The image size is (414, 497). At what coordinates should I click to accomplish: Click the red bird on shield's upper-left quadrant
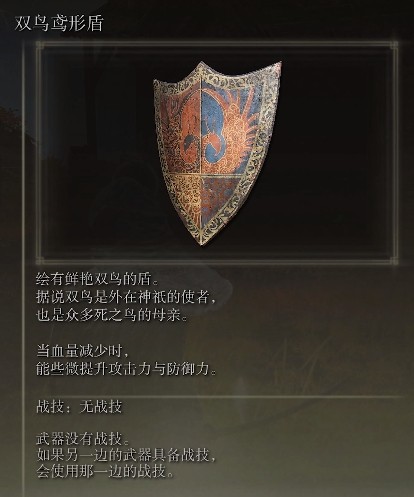(183, 128)
